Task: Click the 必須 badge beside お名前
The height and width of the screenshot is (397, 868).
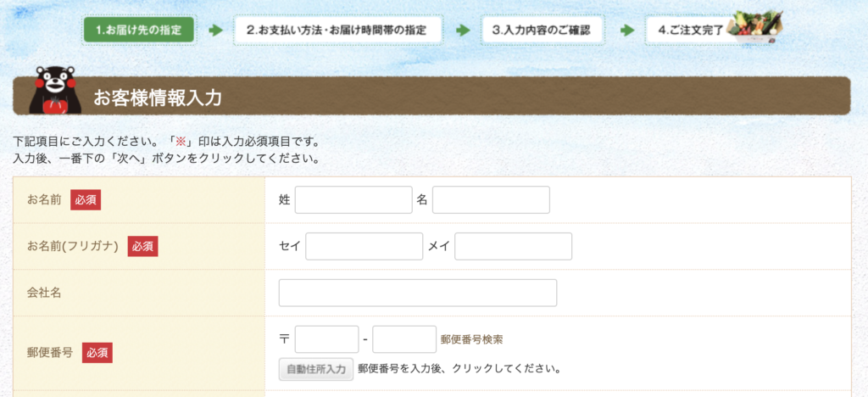Action: point(86,200)
